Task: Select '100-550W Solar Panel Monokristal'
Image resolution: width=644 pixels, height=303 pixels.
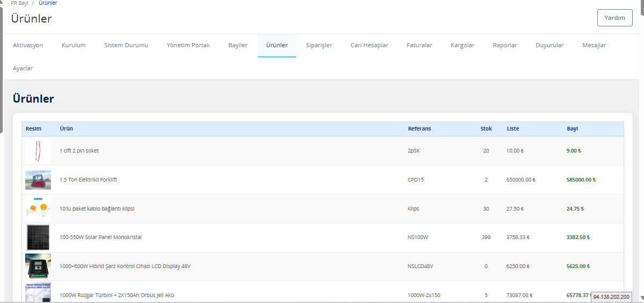Action: point(101,237)
